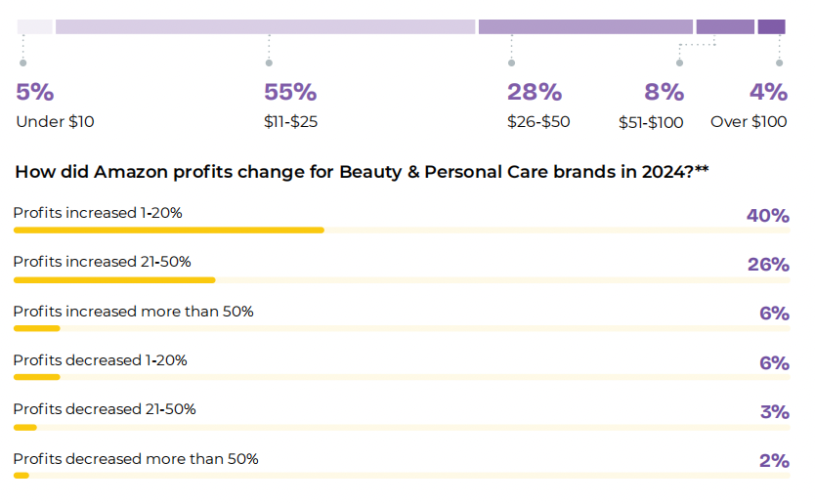Click the 26% value beside profits increased 21-50%
The image size is (815, 504).
point(767,265)
